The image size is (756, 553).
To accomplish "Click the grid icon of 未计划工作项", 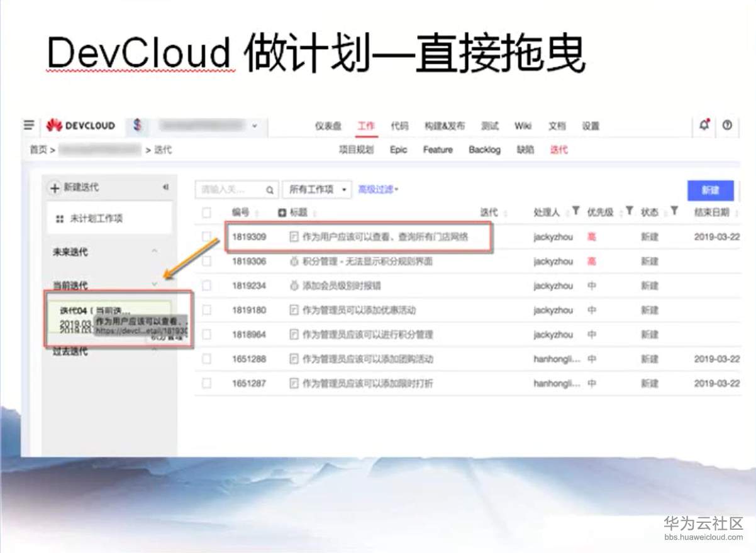I will click(60, 219).
